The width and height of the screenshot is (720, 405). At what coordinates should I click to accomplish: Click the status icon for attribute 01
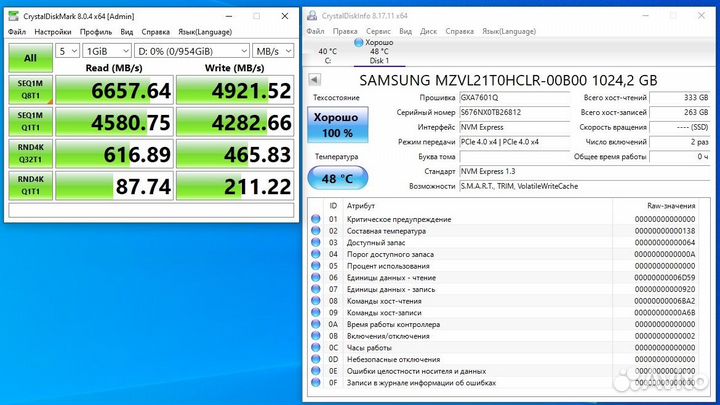coord(315,219)
